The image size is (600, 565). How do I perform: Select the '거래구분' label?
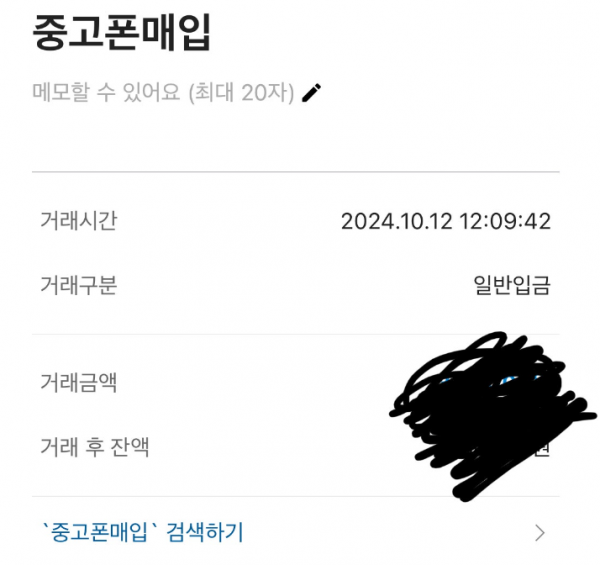(x=78, y=285)
